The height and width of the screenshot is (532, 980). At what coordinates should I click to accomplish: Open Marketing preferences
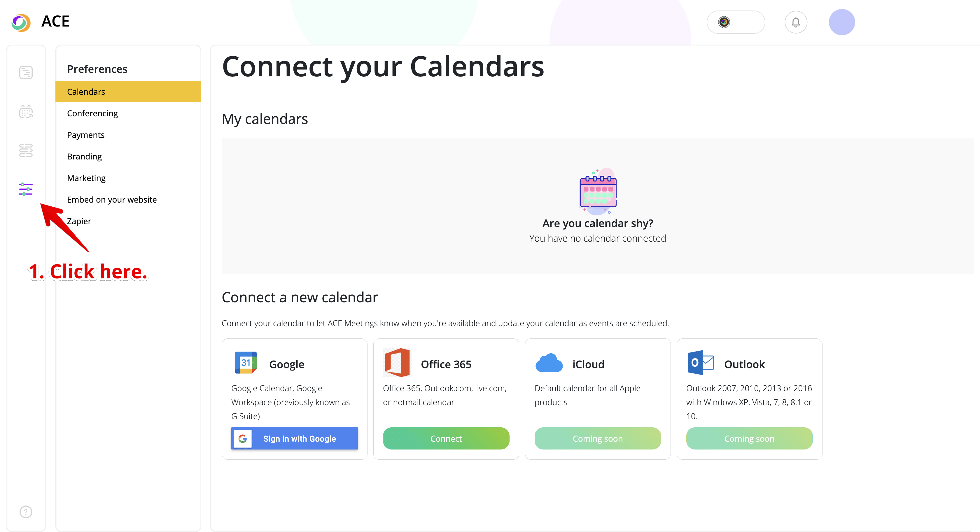pos(86,178)
